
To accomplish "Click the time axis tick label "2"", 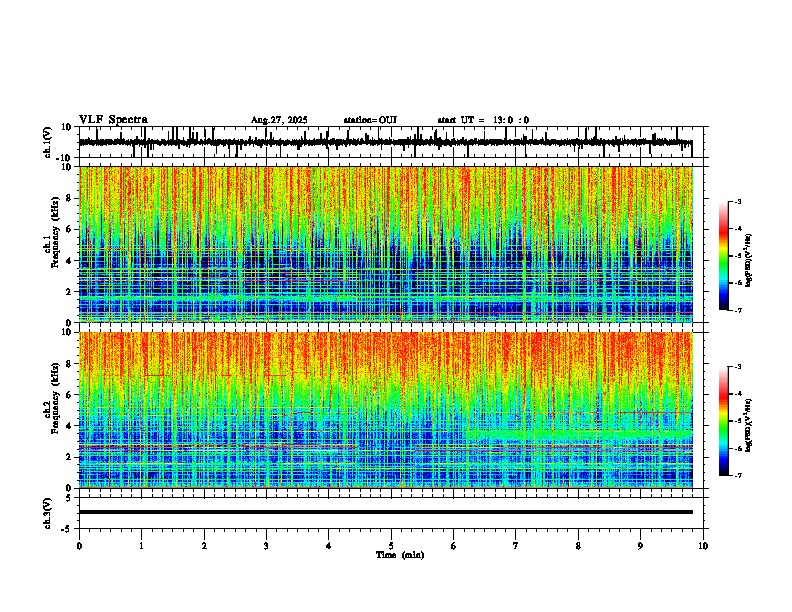I will tap(204, 546).
